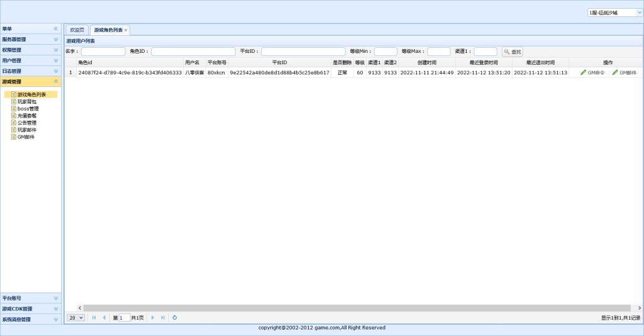The image size is (644, 336).
Task: Collapse the 菜单 sidebar with double-arrow
Action: pos(55,29)
